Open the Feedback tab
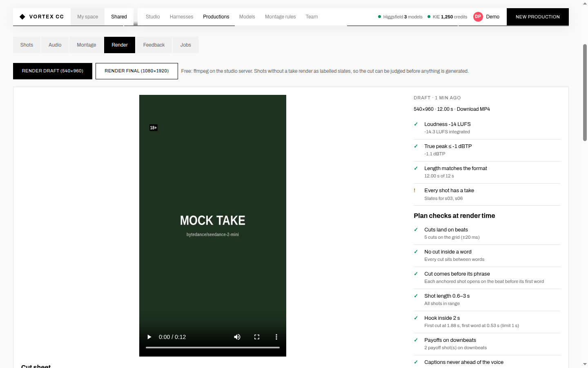 coord(154,45)
